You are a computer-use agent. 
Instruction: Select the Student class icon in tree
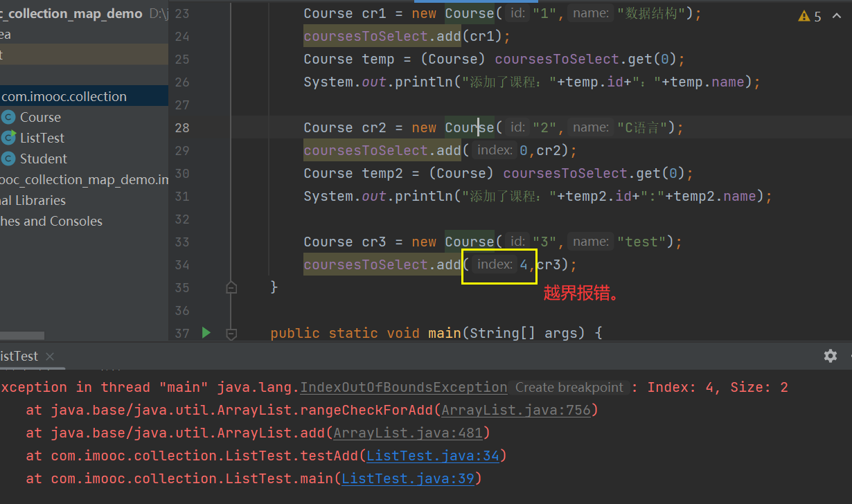coord(8,159)
